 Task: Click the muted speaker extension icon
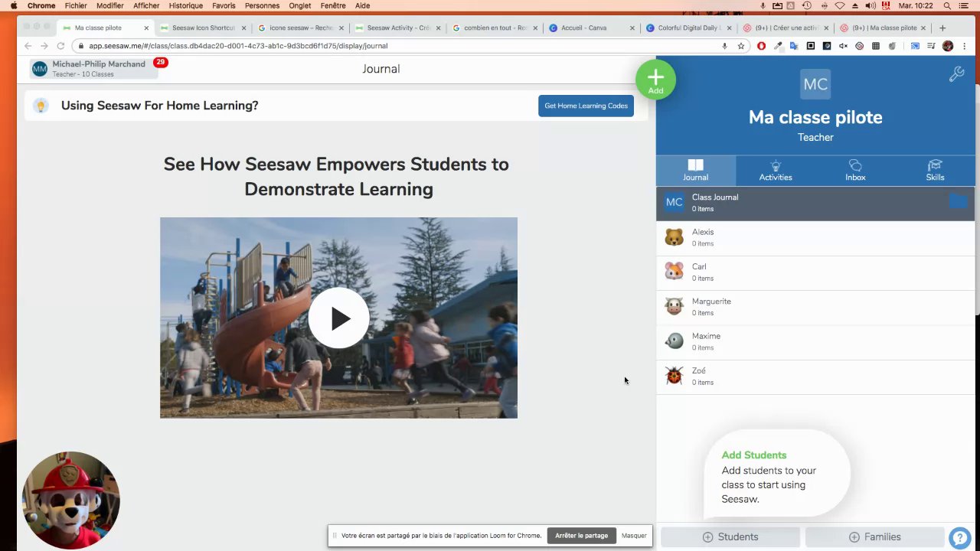(x=843, y=46)
